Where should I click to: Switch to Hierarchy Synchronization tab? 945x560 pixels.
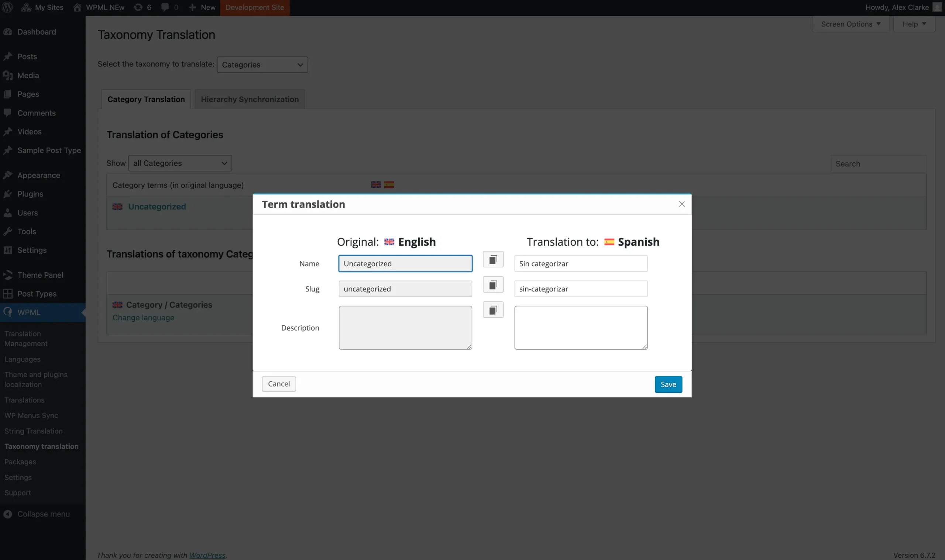[x=250, y=99]
